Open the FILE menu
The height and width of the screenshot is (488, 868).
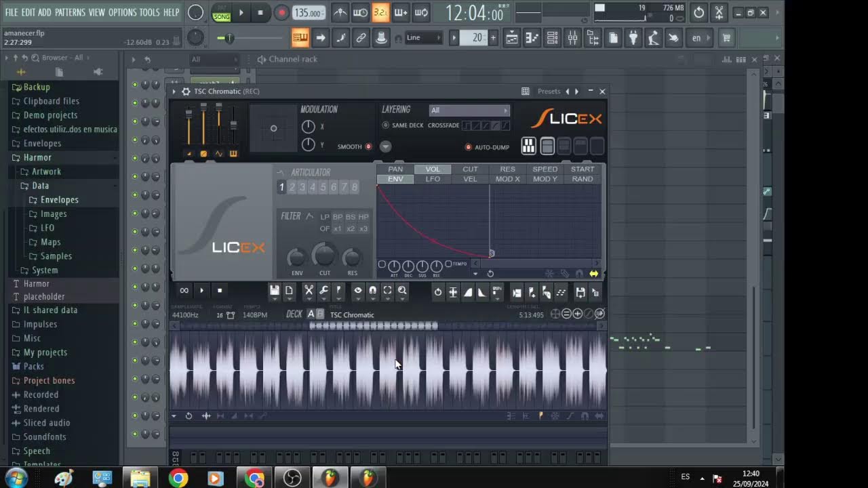click(x=12, y=12)
